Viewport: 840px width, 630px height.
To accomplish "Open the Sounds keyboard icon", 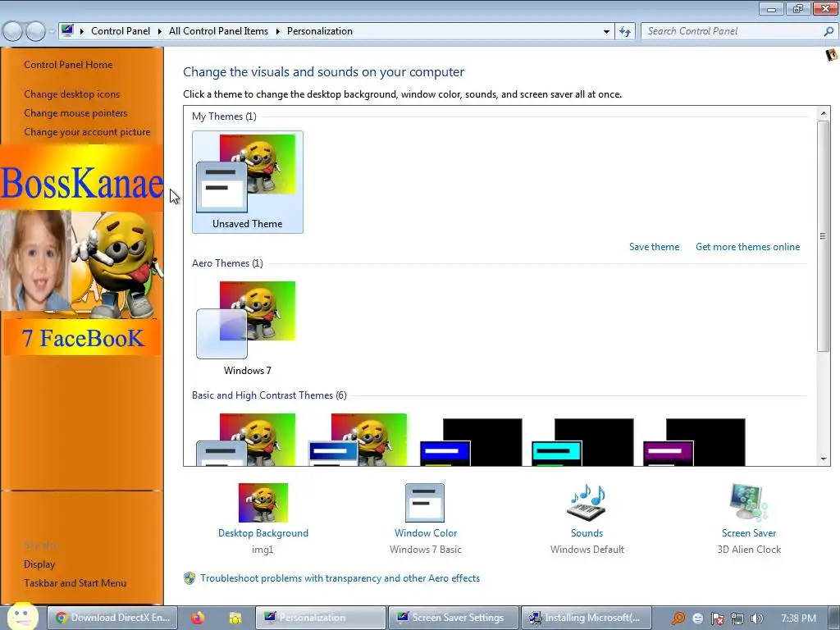I will (587, 503).
